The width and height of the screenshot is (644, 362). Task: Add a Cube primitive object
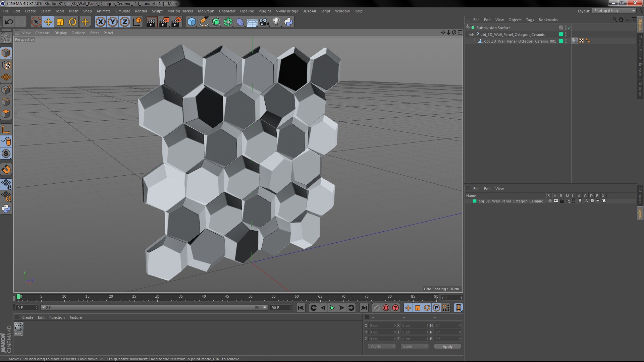point(192,22)
